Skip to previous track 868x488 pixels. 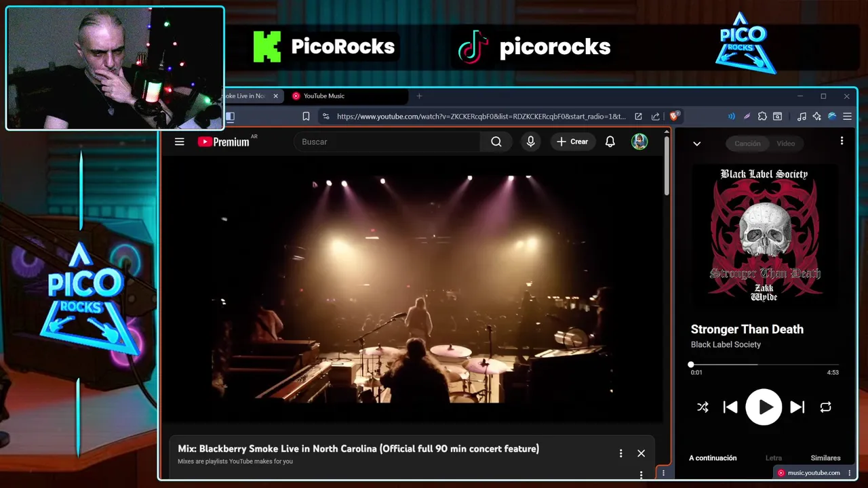730,407
